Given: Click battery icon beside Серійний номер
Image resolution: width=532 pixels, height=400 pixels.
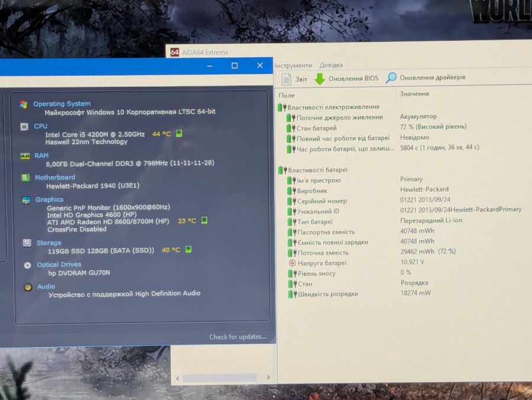Looking at the screenshot, I should 292,201.
